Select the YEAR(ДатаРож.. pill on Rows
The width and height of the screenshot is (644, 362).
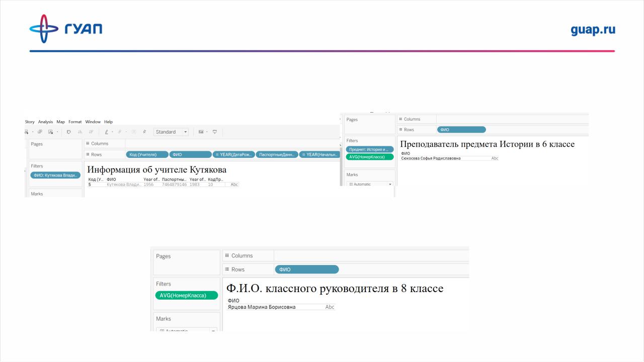(x=234, y=154)
